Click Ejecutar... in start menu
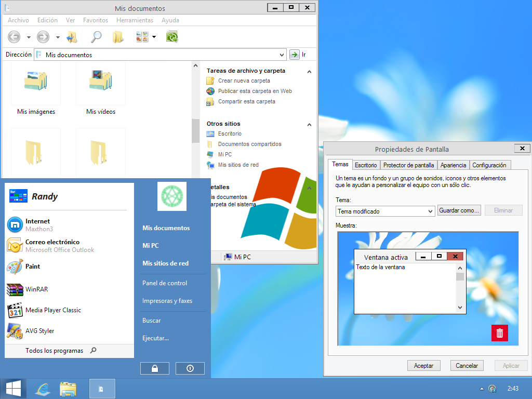The width and height of the screenshot is (532, 399). pyautogui.click(x=155, y=338)
